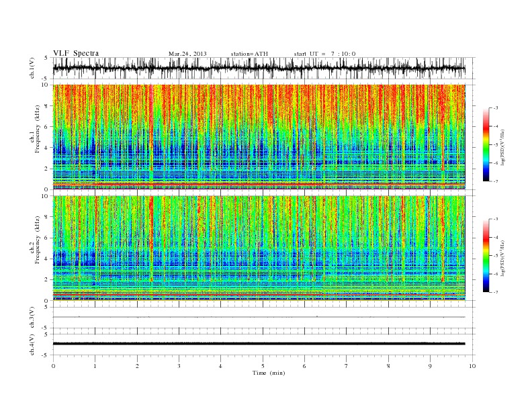Click inside the ch.2 spectrogram panel
The width and height of the screenshot is (532, 411).
click(259, 248)
